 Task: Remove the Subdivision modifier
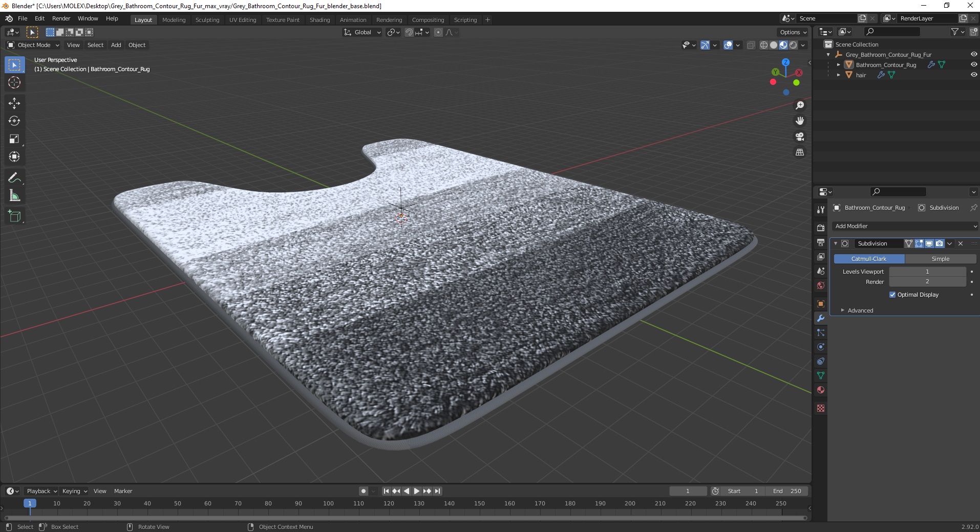tap(961, 243)
